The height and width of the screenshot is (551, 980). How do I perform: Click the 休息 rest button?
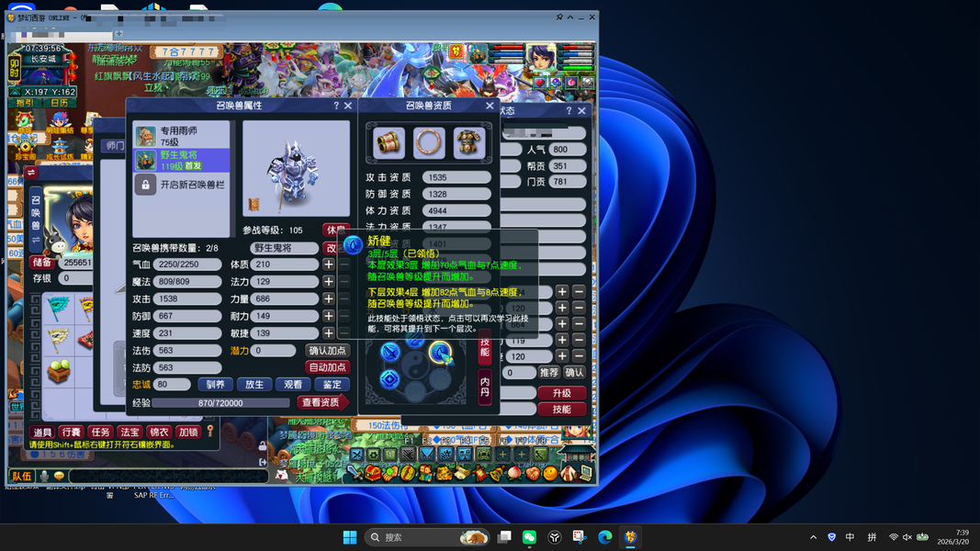[x=335, y=230]
